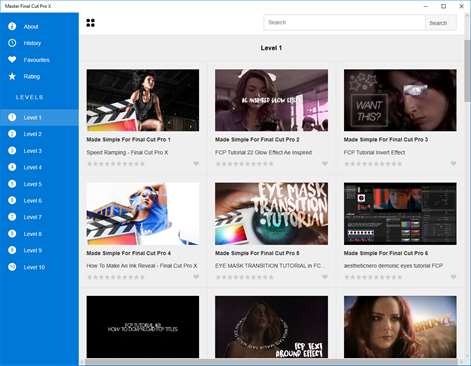Open the Eye Mask Transition Tutorial thumbnail
The height and width of the screenshot is (366, 471).
pos(271,214)
